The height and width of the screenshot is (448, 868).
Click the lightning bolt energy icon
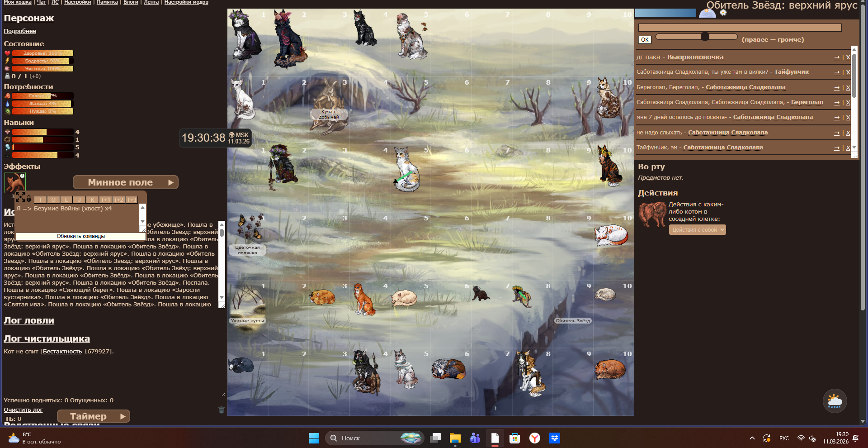[7, 61]
